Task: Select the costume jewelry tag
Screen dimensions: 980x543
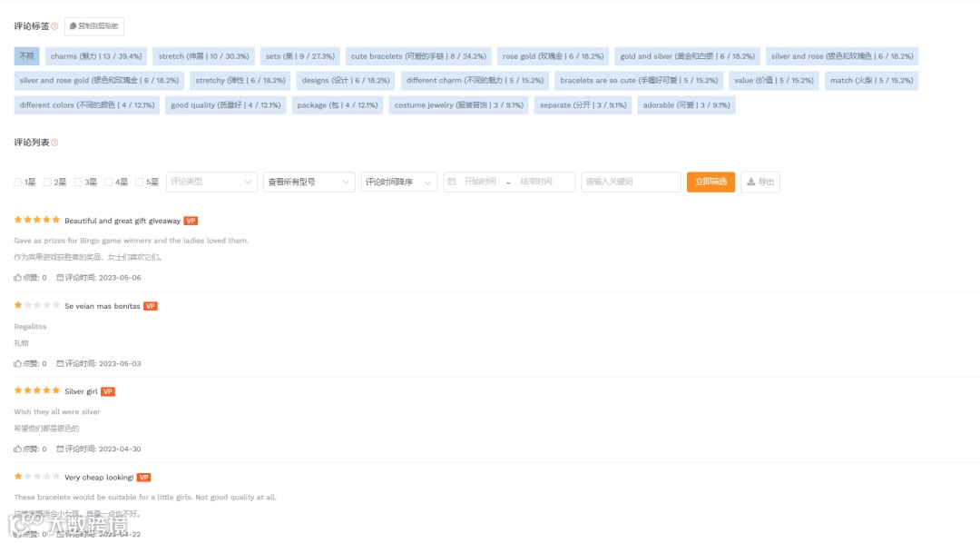Action: coord(459,105)
